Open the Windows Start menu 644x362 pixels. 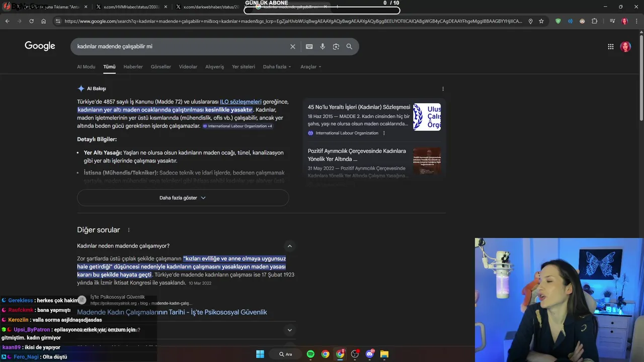point(260,354)
